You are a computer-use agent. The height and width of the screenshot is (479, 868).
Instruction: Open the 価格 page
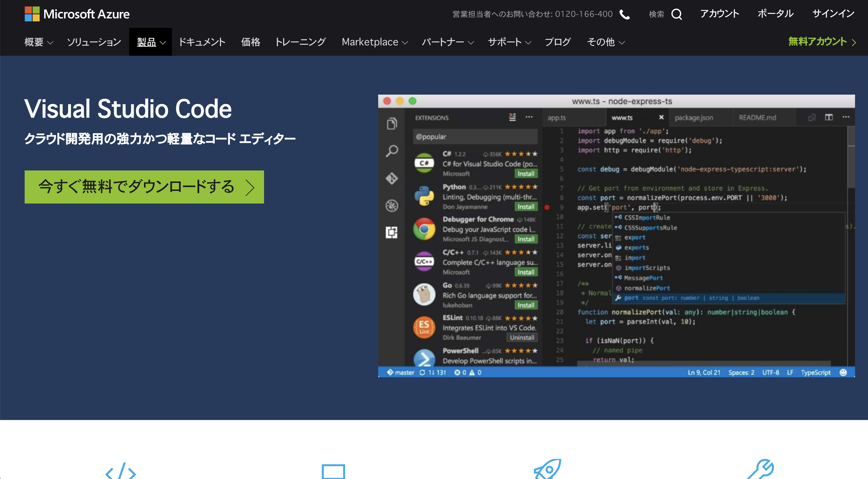point(250,42)
